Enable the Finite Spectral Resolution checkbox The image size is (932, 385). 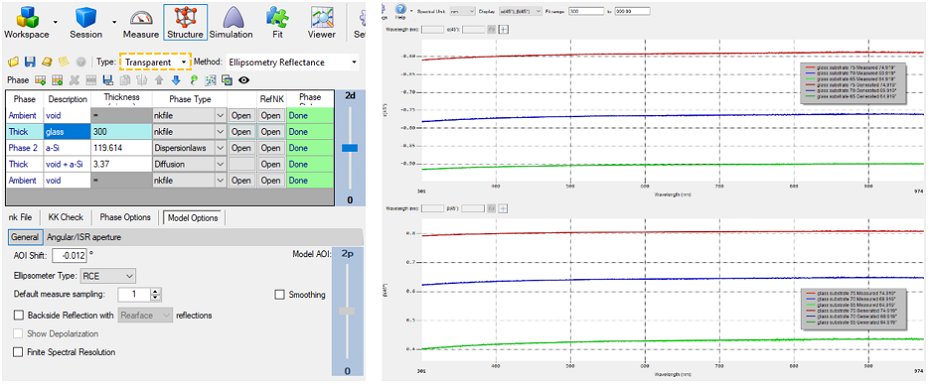(x=18, y=352)
